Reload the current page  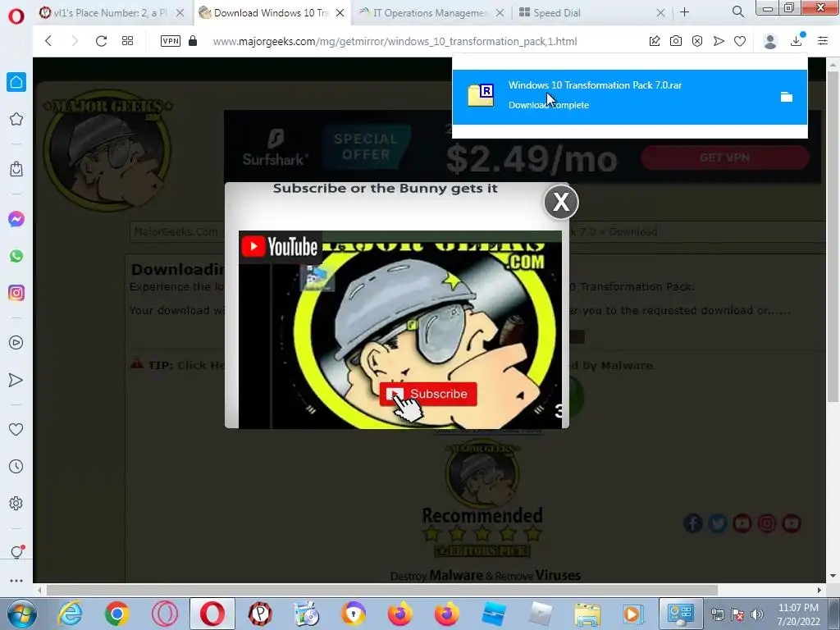coord(101,41)
